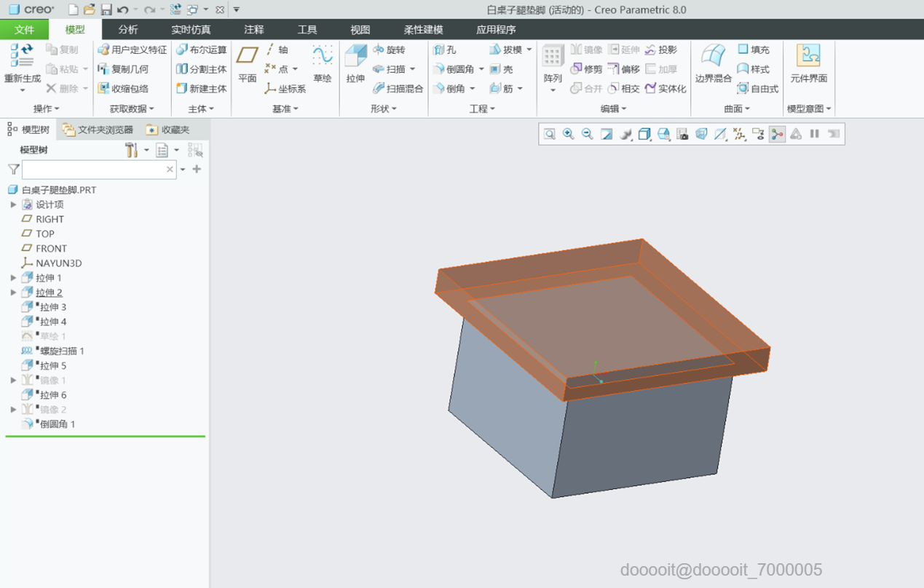The height and width of the screenshot is (588, 924).
Task: Expand the 拉伸 1 tree node
Action: (x=13, y=278)
